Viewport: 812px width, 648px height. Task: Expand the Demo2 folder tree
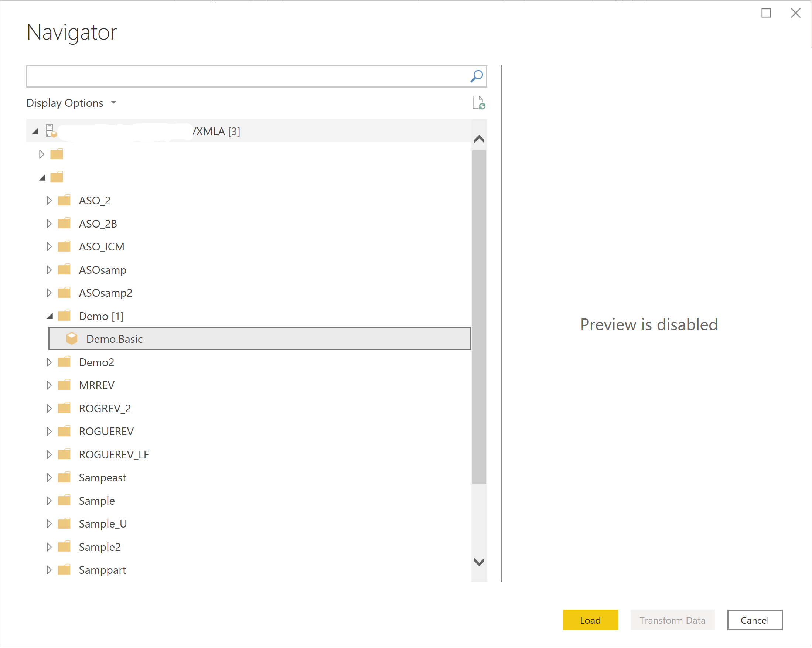(x=50, y=362)
